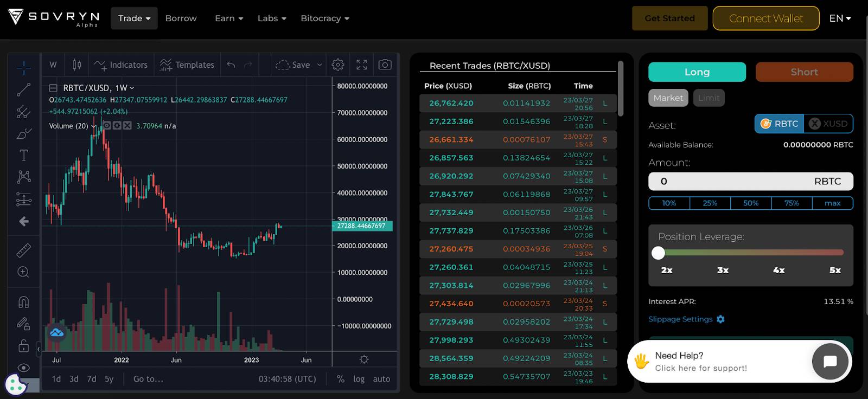Screen dimensions: 868x399
Task: Toggle lock all drawing tools
Action: coord(23,345)
